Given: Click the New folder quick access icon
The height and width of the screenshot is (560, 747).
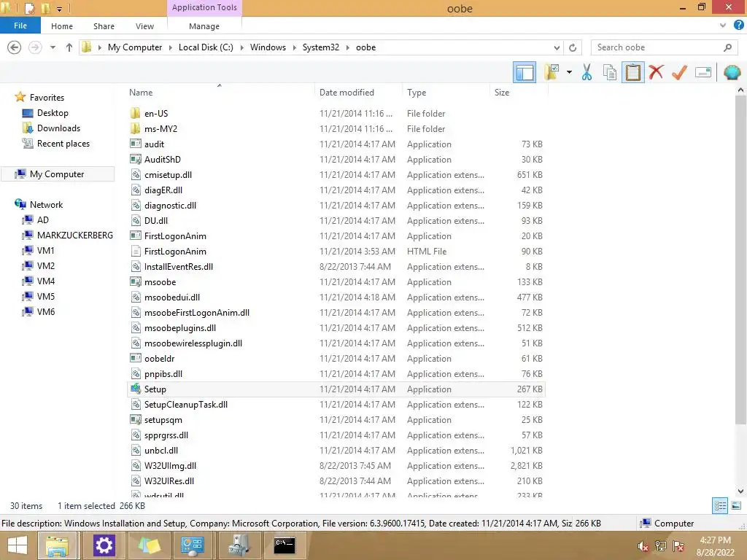Looking at the screenshot, I should pyautogui.click(x=46, y=8).
